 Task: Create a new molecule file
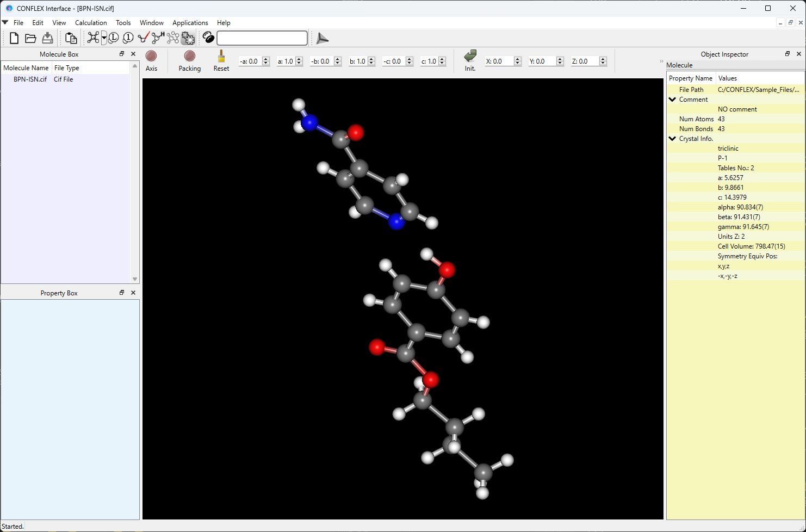14,38
